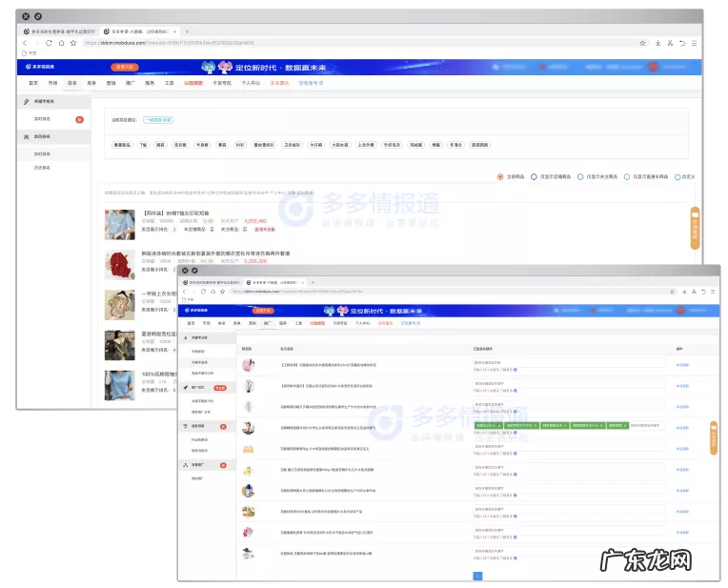Go back in the rear browser window
Screen dimensions: 728x588
tap(25, 43)
